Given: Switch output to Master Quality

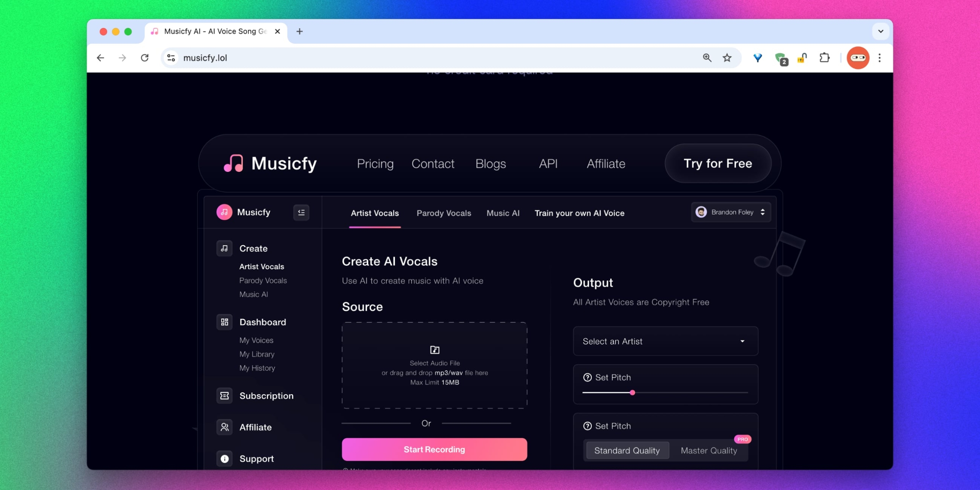Looking at the screenshot, I should click(x=708, y=450).
